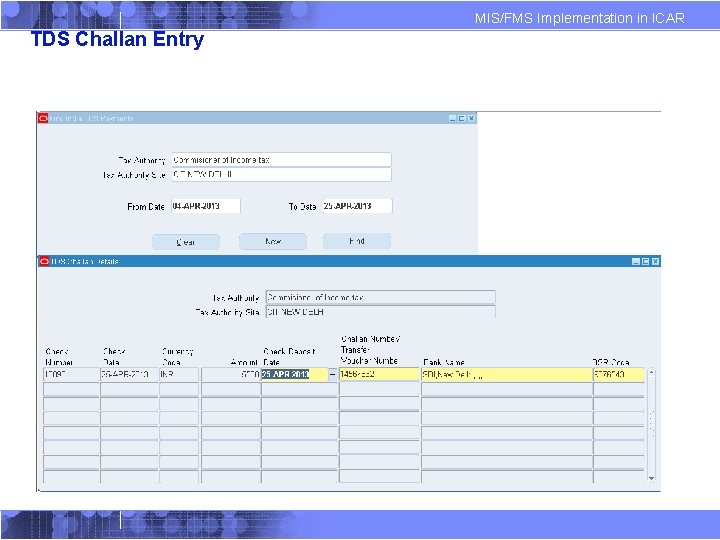This screenshot has height=540, width=720.
Task: Click the Find button
Action: click(x=357, y=241)
